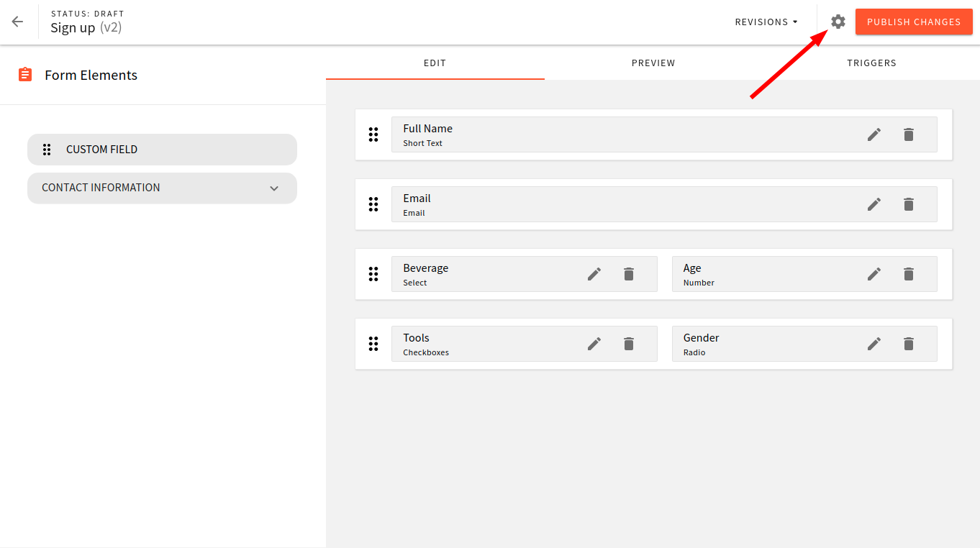Open the form settings gear
The image size is (980, 548).
pos(838,22)
